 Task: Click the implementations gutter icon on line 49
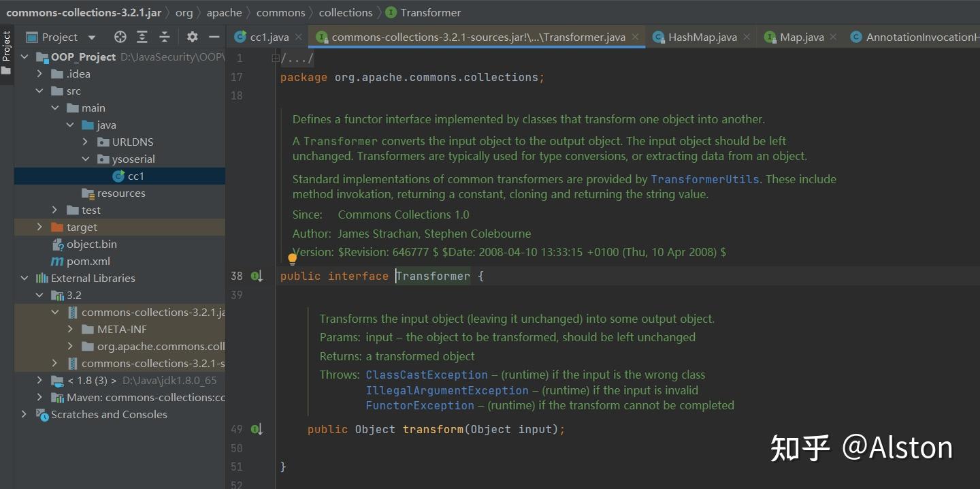[257, 429]
